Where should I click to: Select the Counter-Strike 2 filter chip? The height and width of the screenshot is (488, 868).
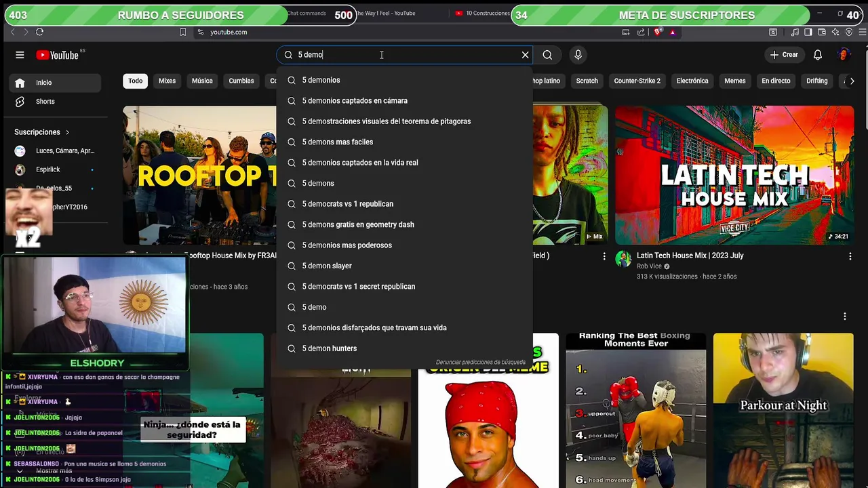637,81
